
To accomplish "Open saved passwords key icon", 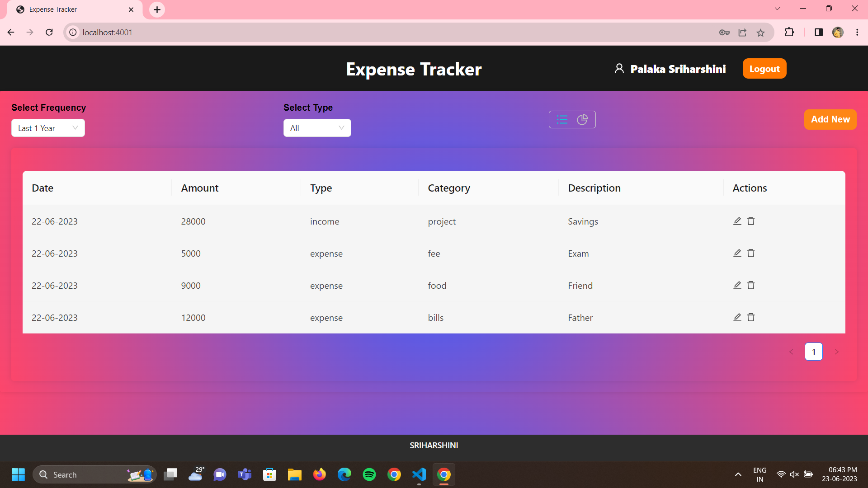I will [724, 33].
